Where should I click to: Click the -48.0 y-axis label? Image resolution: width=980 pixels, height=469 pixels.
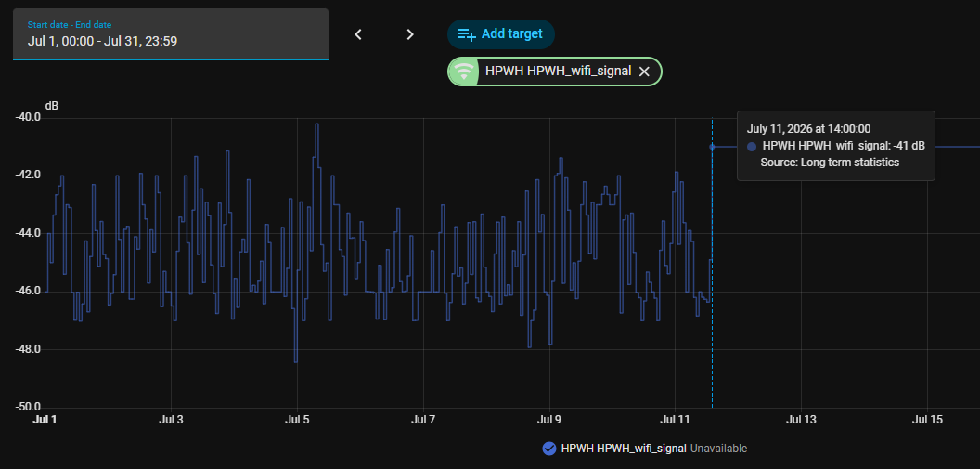pyautogui.click(x=28, y=349)
